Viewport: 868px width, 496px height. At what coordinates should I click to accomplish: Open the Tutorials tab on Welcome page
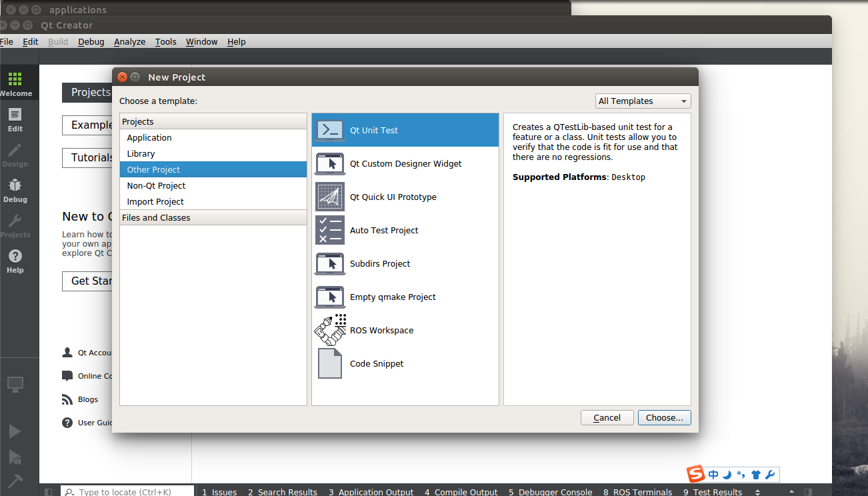[87, 158]
